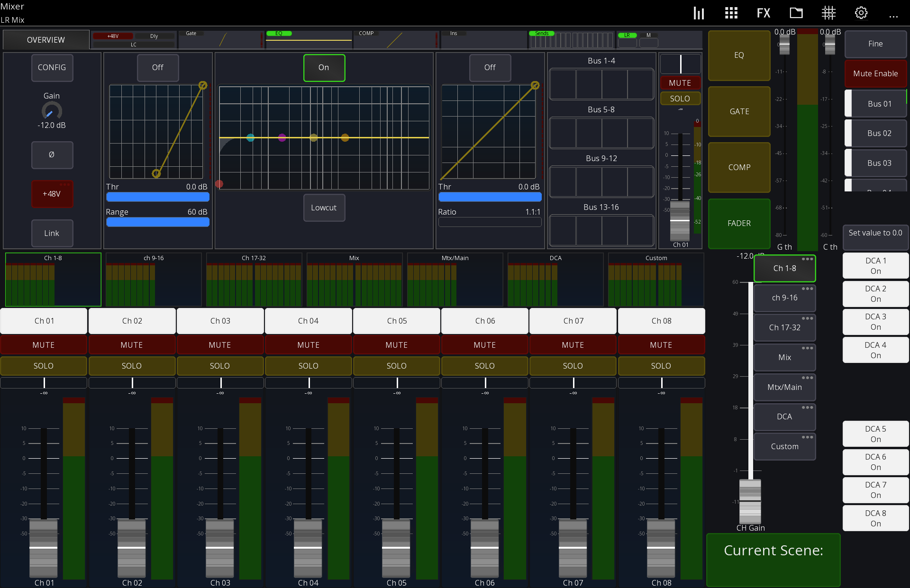910x588 pixels.
Task: Select the teal EQ band point
Action: (250, 138)
